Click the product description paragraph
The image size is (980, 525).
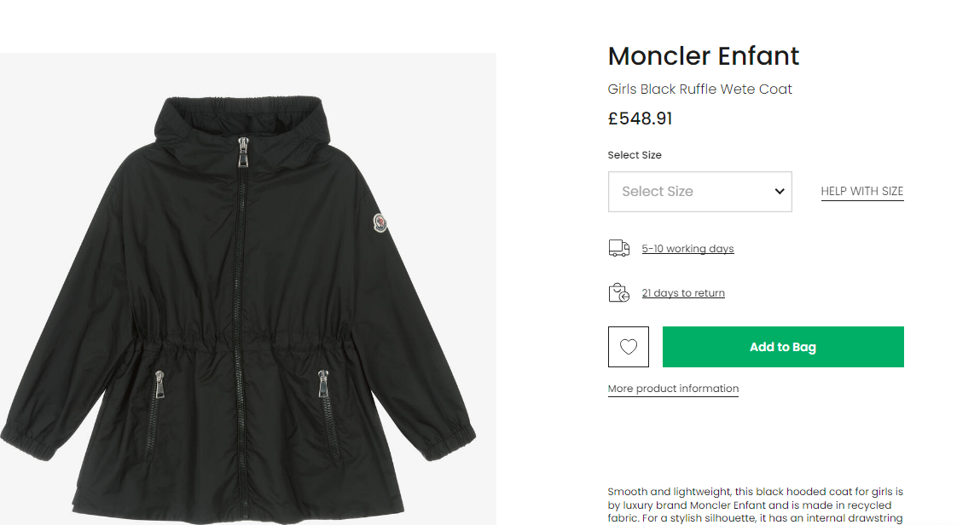[x=755, y=505]
